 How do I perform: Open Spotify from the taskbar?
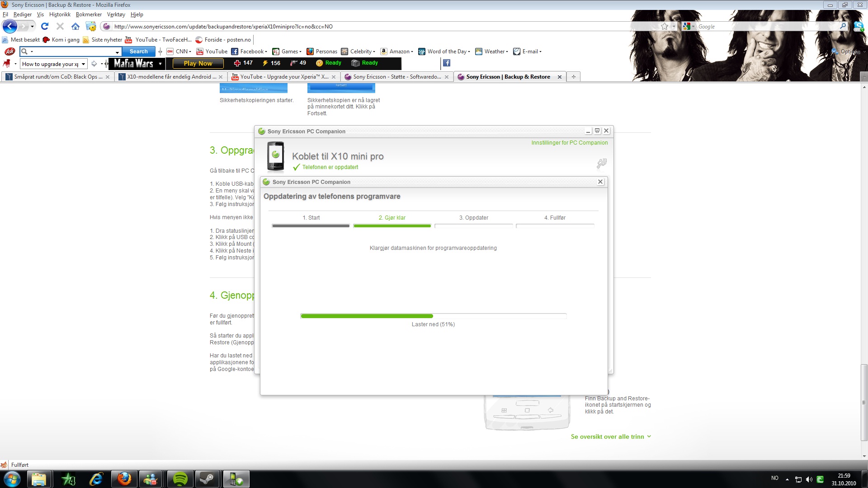point(180,479)
